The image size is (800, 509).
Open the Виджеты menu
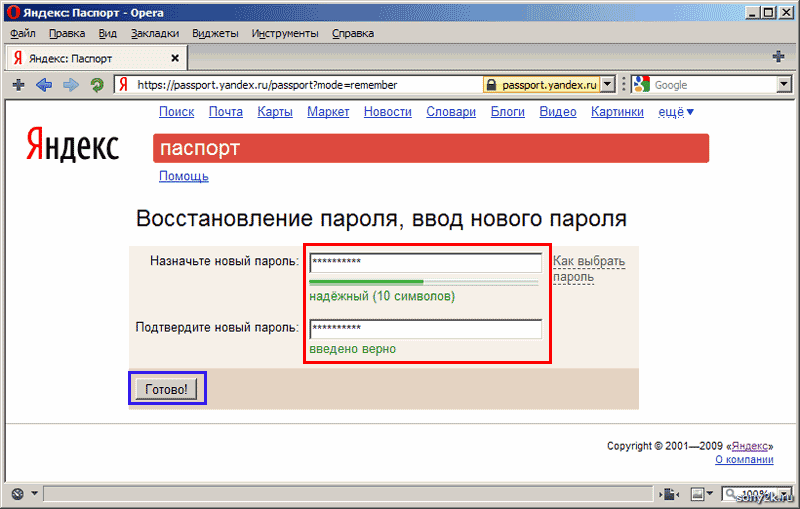(215, 33)
